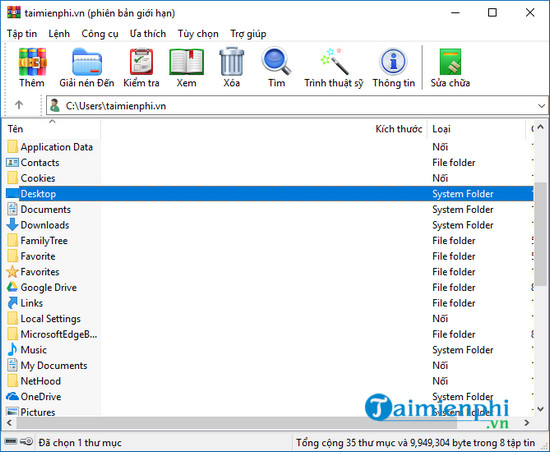550x452 pixels.
Task: Click the Sửa chữa repair icon
Action: (450, 62)
